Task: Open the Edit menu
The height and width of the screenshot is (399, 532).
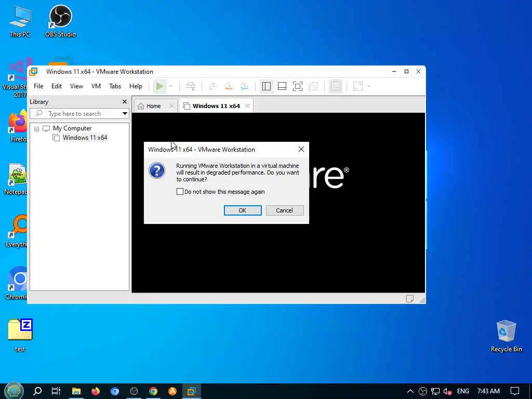Action: click(56, 86)
